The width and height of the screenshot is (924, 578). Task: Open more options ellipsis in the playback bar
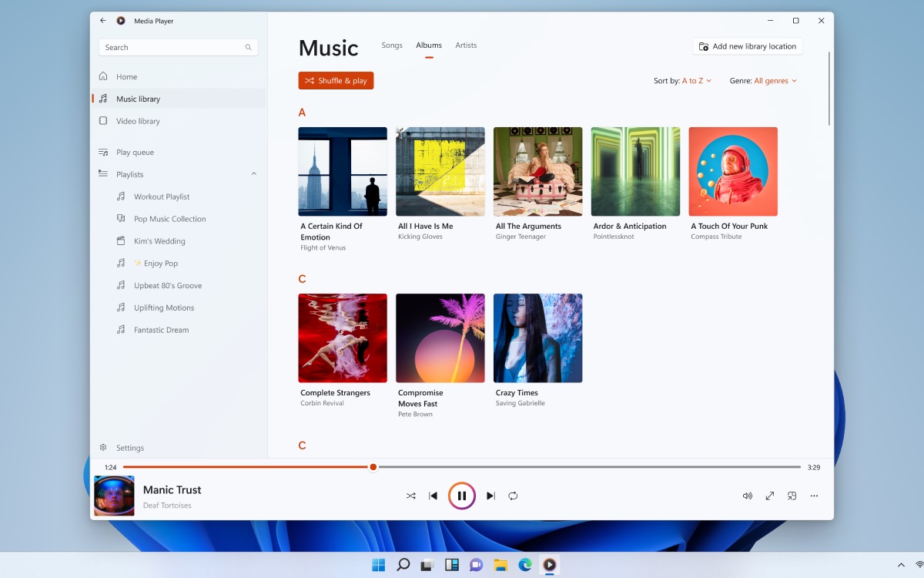click(x=814, y=496)
